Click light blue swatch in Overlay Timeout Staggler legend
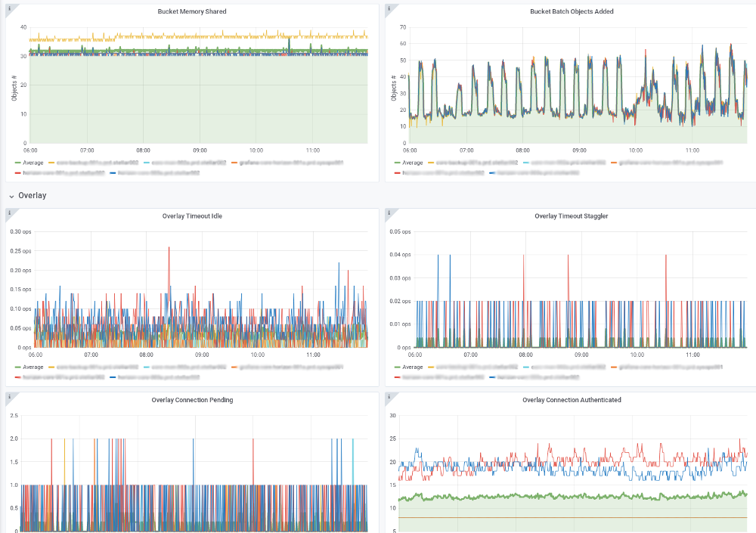 (x=526, y=367)
